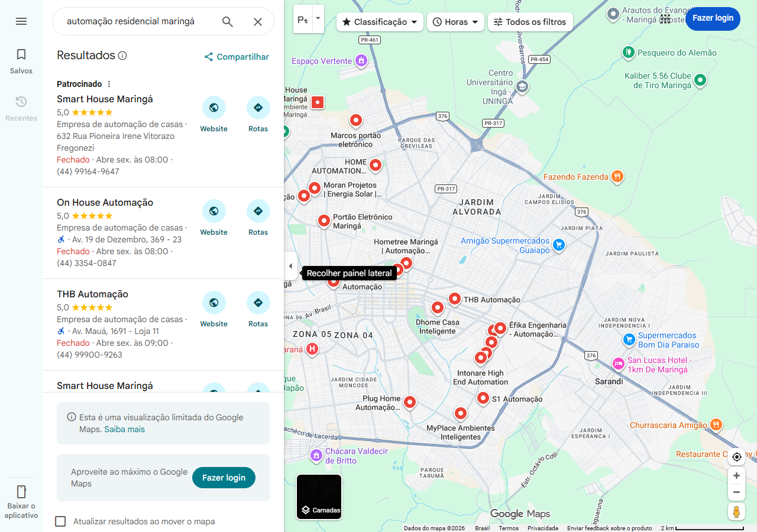Viewport: 757px width, 532px height.
Task: Open THB Automação listing title
Action: pyautogui.click(x=92, y=294)
